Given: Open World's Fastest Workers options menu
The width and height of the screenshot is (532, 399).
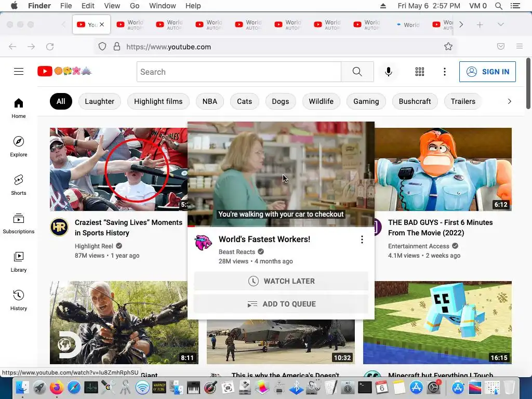Looking at the screenshot, I should [x=362, y=240].
